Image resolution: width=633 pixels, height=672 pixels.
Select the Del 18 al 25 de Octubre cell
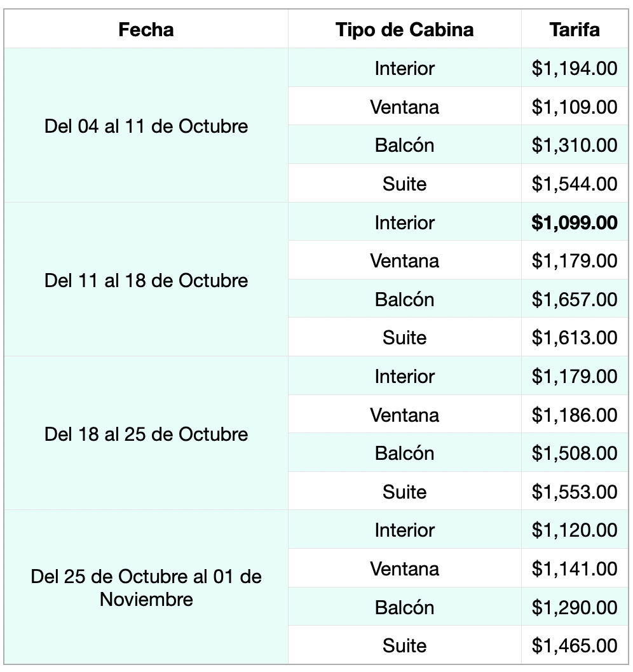coord(146,433)
